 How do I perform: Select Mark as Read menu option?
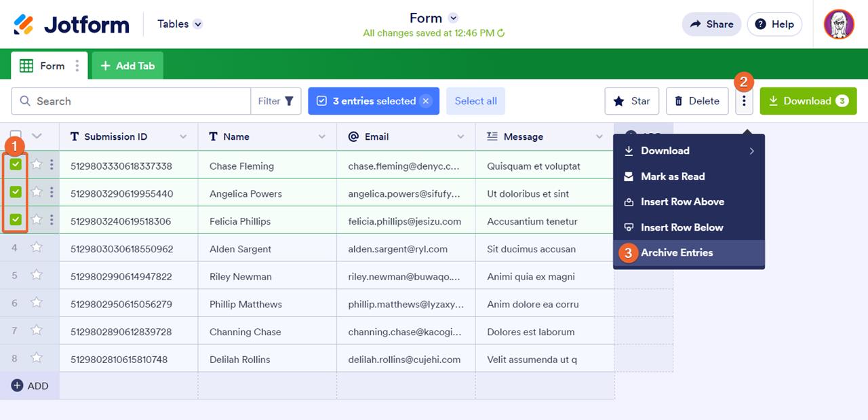tap(673, 176)
